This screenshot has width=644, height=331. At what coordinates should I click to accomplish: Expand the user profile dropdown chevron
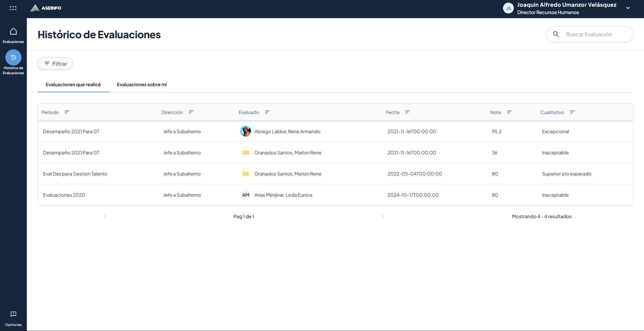pyautogui.click(x=628, y=8)
